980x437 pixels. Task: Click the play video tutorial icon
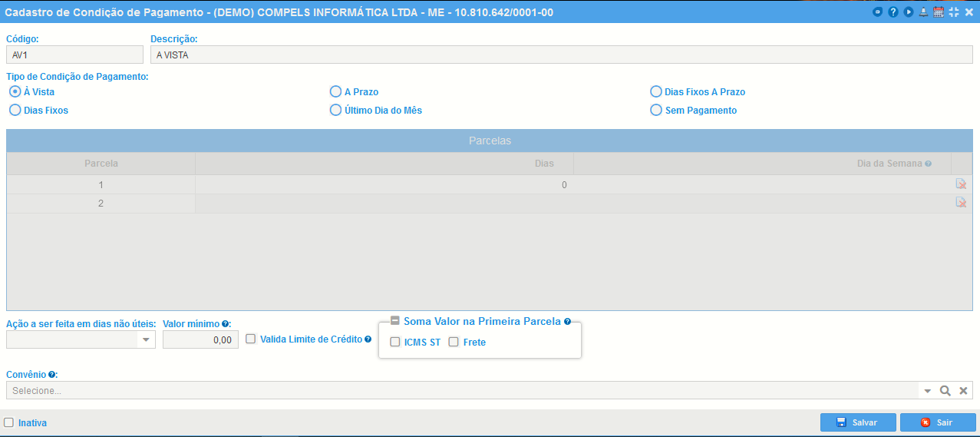tap(909, 12)
